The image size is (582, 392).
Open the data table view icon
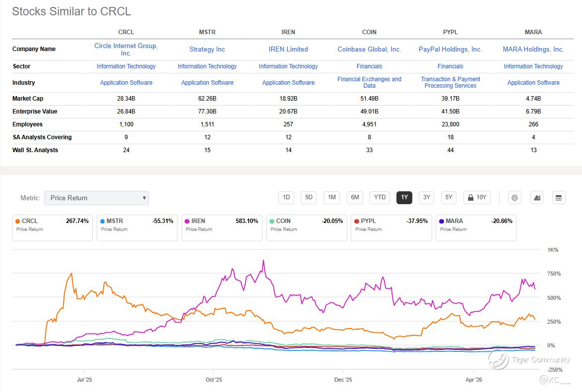pos(559,198)
